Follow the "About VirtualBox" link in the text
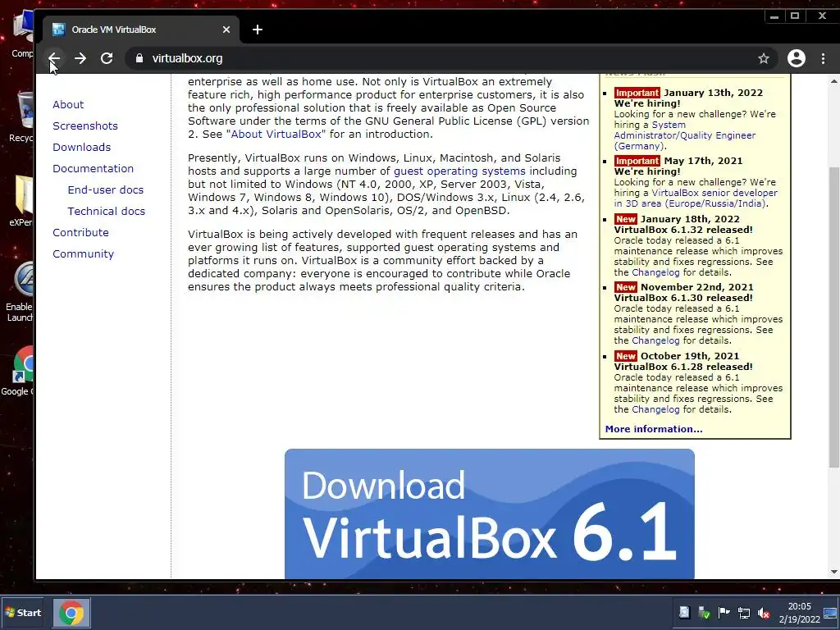Viewport: 840px width, 630px height. coord(276,134)
